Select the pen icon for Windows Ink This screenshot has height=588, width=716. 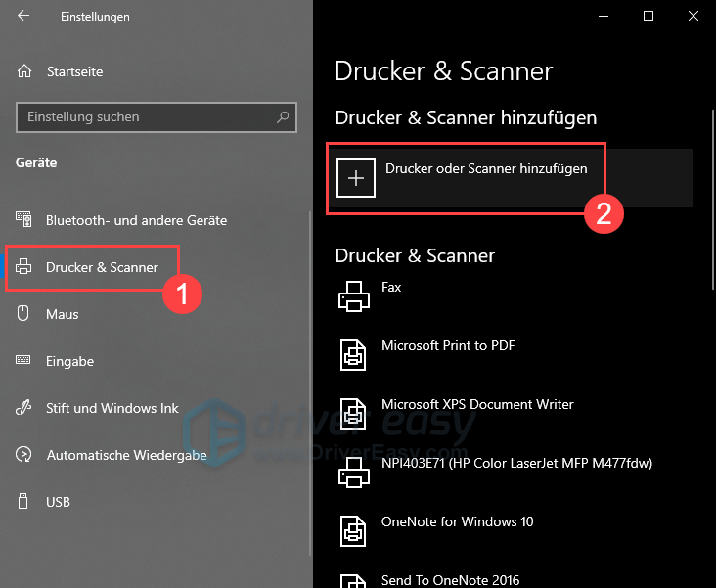tap(23, 407)
